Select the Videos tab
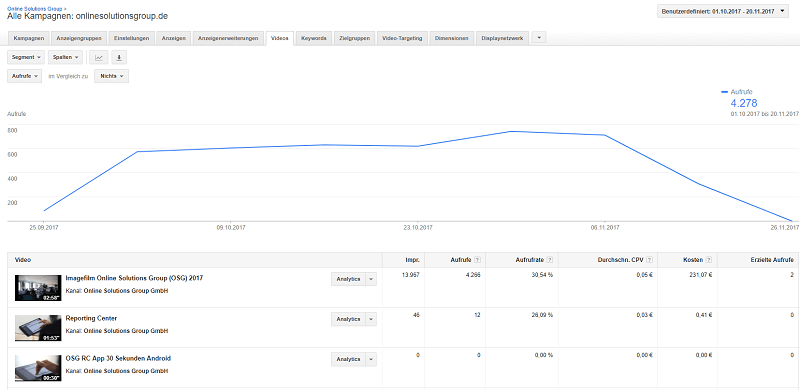The image size is (800, 390). tap(280, 38)
